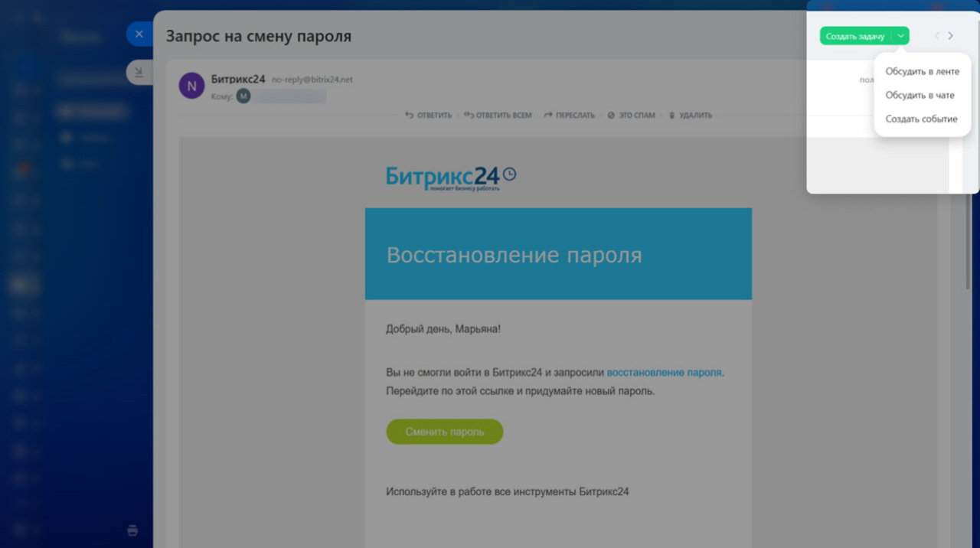
Task: Go to next message with right arrow
Action: (x=951, y=36)
